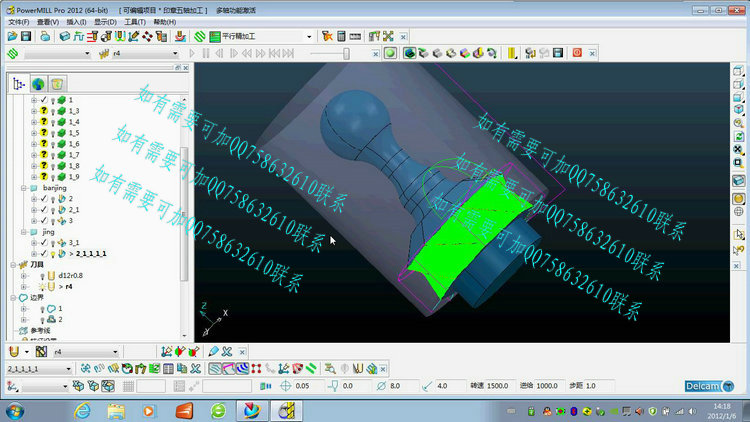Image resolution: width=750 pixels, height=422 pixels.
Task: Toggle the light bulb of toolpath 3
Action: (53, 221)
